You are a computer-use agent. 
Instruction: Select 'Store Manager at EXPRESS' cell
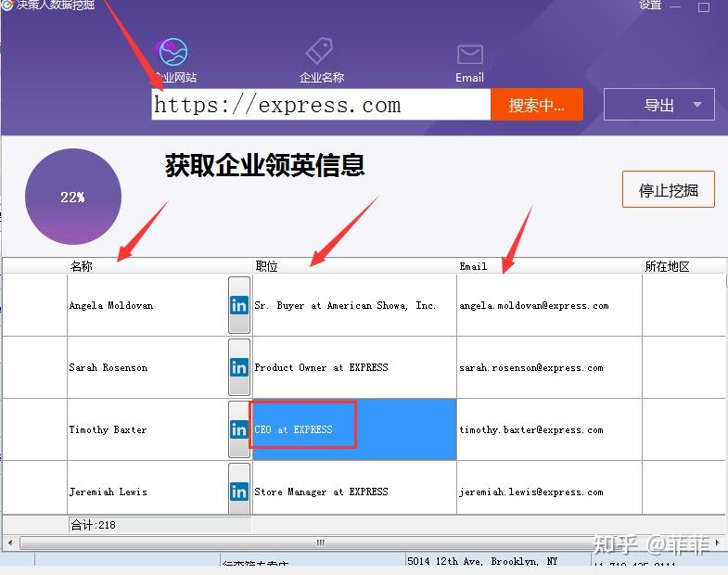tap(354, 488)
